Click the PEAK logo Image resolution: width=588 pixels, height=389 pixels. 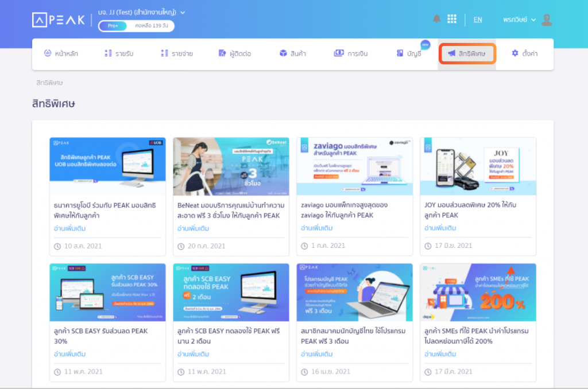(59, 20)
